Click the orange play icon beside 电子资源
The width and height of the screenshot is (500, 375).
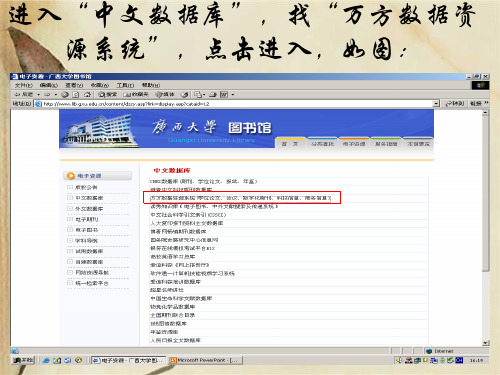tap(71, 176)
